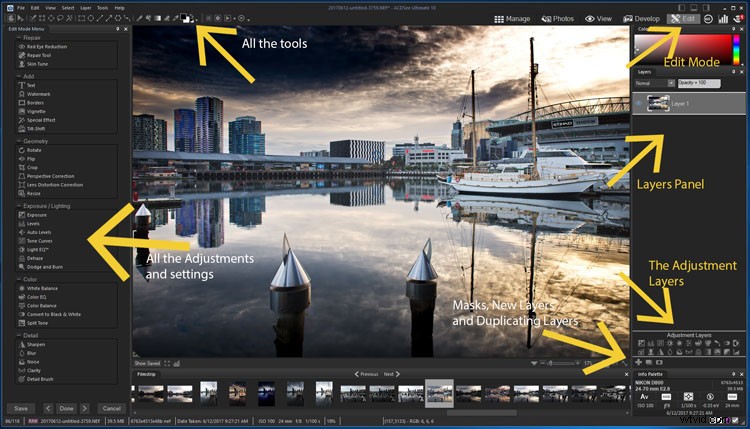
Task: Switch to Manage mode
Action: pyautogui.click(x=512, y=19)
